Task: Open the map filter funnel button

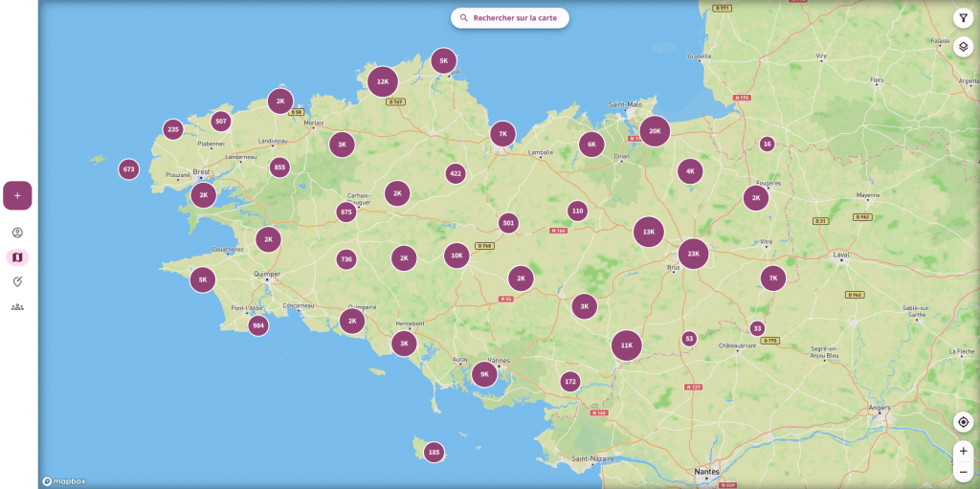Action: (964, 18)
